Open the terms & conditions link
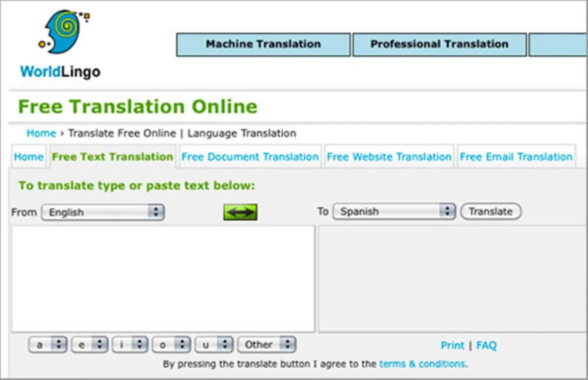This screenshot has width=588, height=380. [422, 364]
